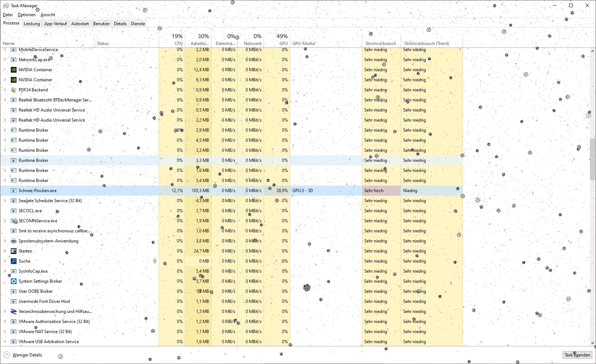The height and width of the screenshot is (364, 596).
Task: Expand the Starten process group
Action: pyautogui.click(x=5, y=251)
